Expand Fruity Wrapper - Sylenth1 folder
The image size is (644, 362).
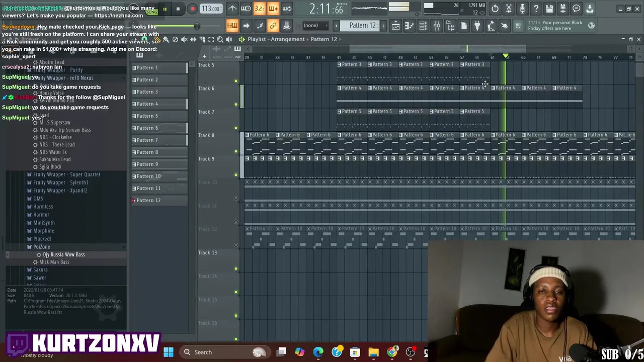tap(60, 183)
